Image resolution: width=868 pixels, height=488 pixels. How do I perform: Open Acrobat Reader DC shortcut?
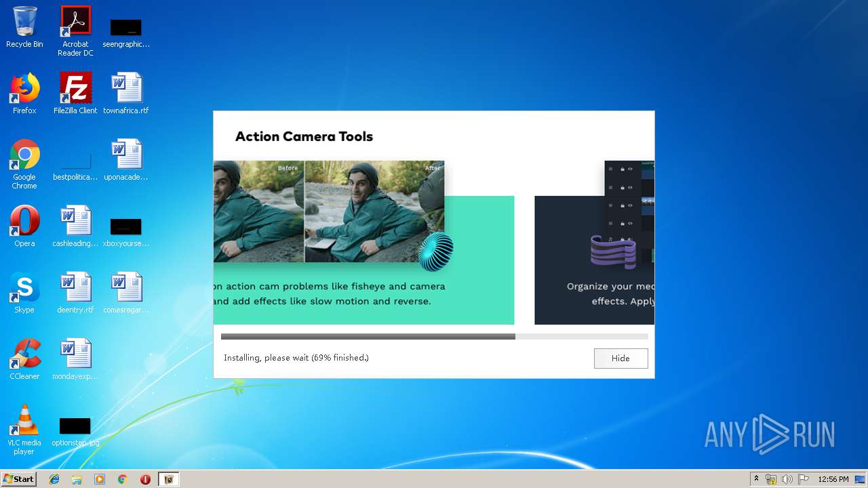point(75,31)
